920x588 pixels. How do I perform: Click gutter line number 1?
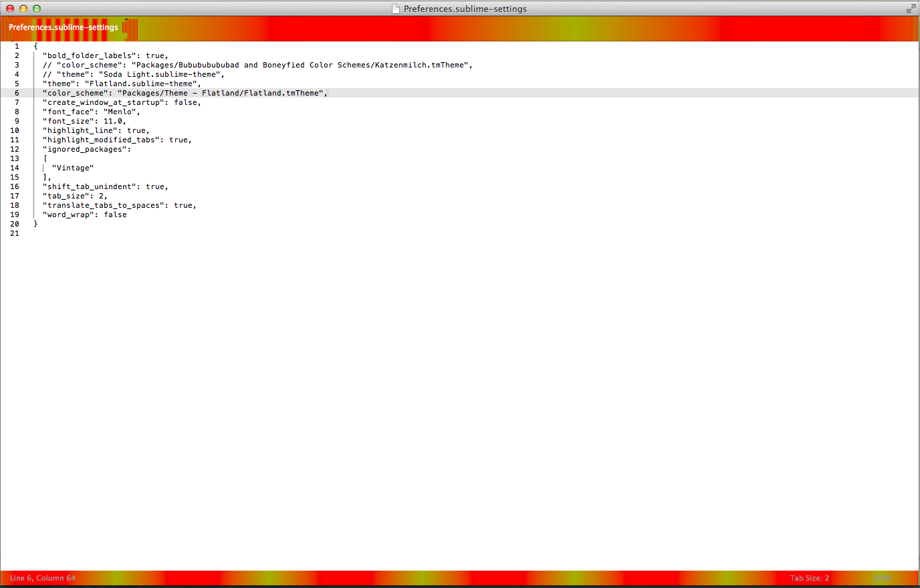point(17,47)
